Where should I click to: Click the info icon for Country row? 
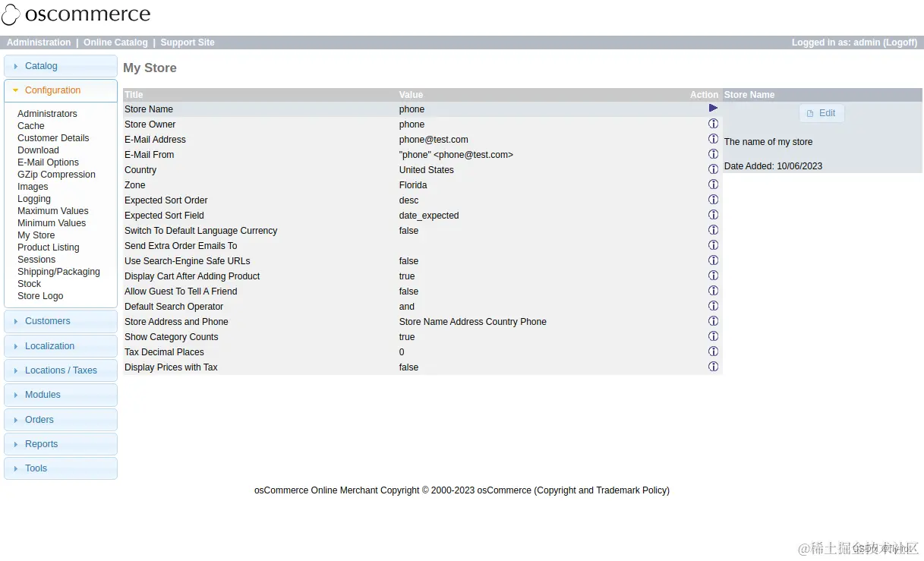point(713,169)
